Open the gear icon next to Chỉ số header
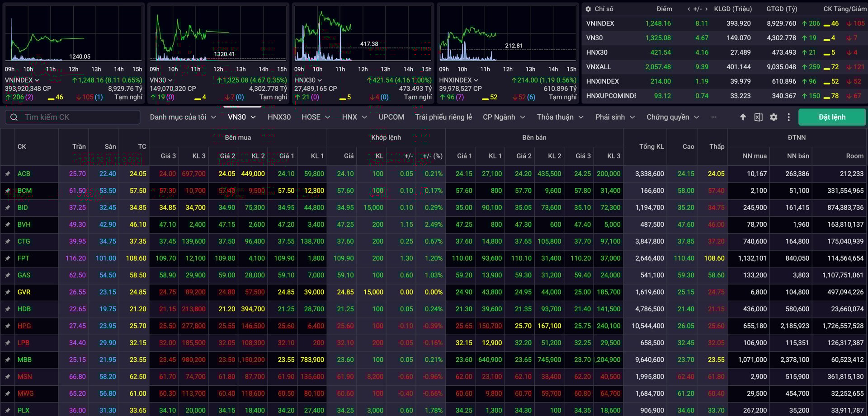Screen dimensions: 868x416 [x=588, y=9]
